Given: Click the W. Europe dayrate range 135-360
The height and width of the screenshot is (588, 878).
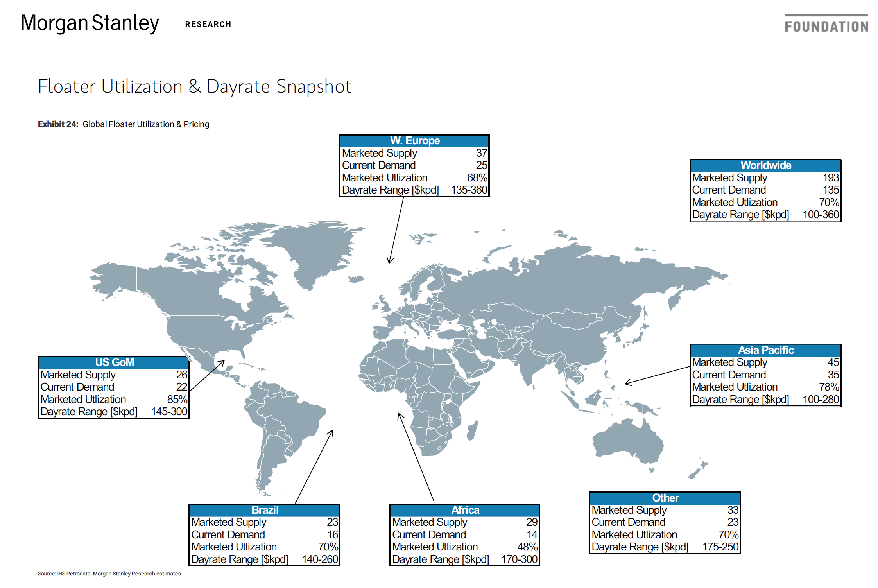Looking at the screenshot, I should [x=469, y=190].
